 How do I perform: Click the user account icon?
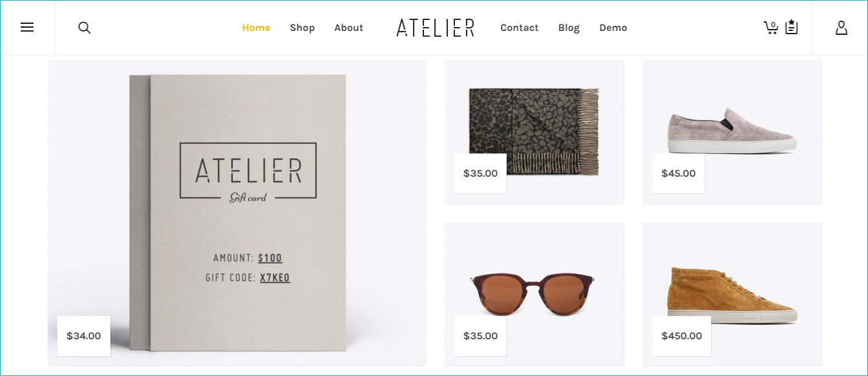tap(841, 28)
